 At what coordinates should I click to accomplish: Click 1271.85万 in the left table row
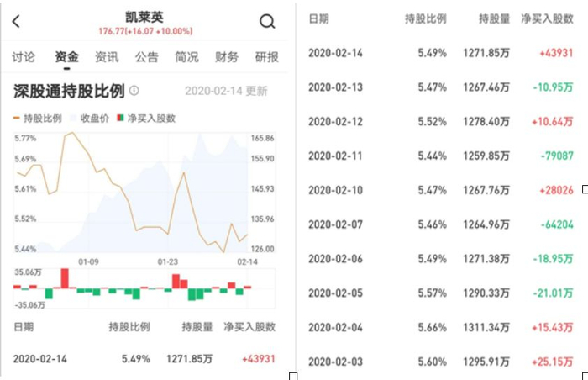(189, 359)
